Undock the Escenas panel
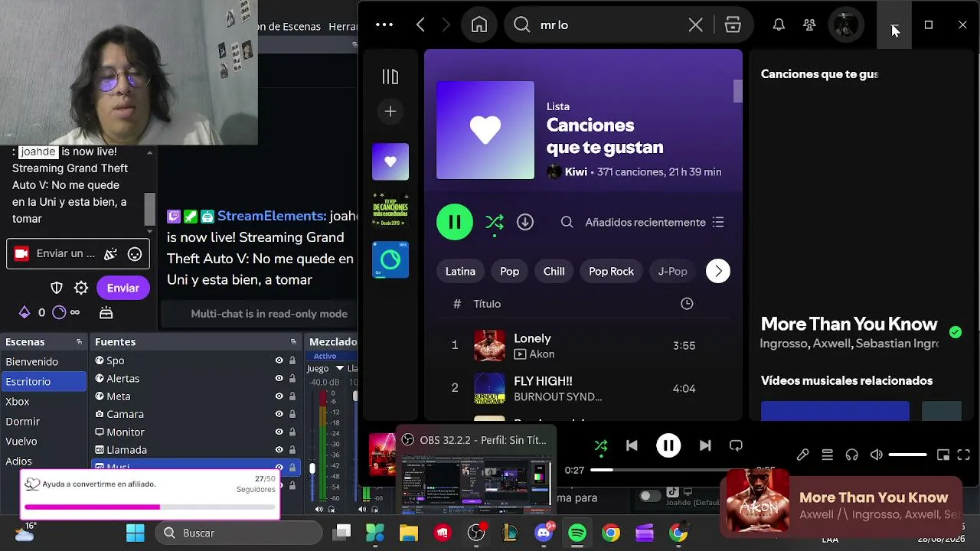 (79, 342)
